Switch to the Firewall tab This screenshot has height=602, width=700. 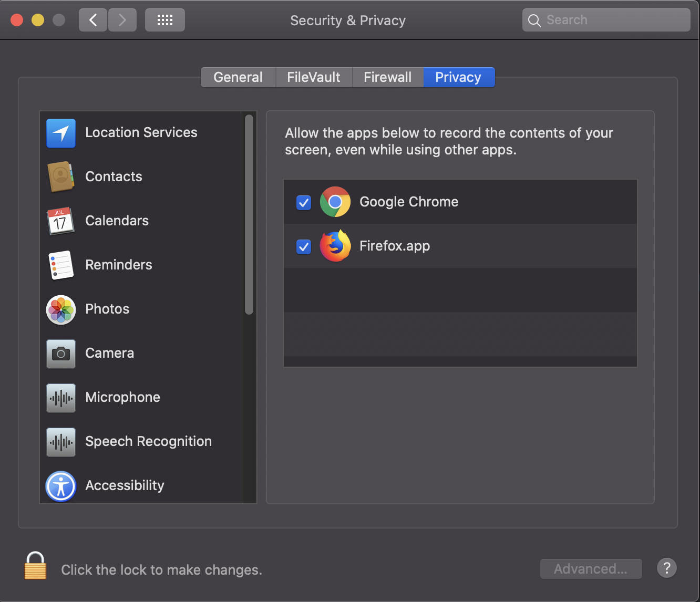point(387,77)
